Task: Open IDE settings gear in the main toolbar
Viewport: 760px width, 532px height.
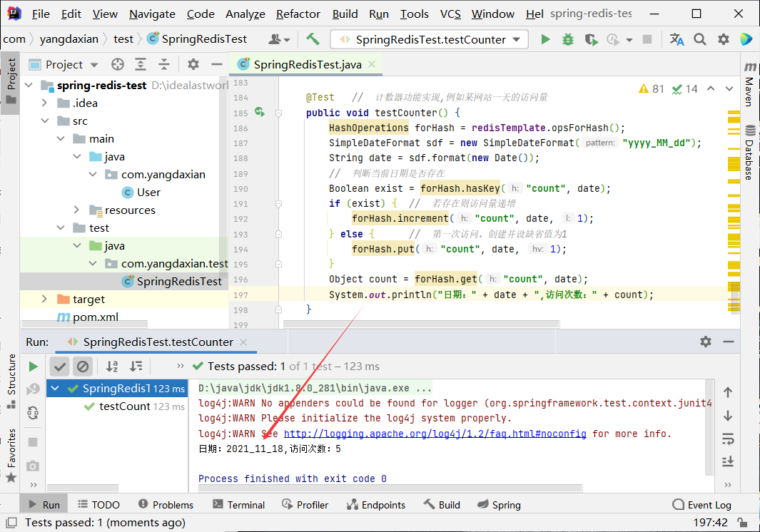Action: coord(723,39)
